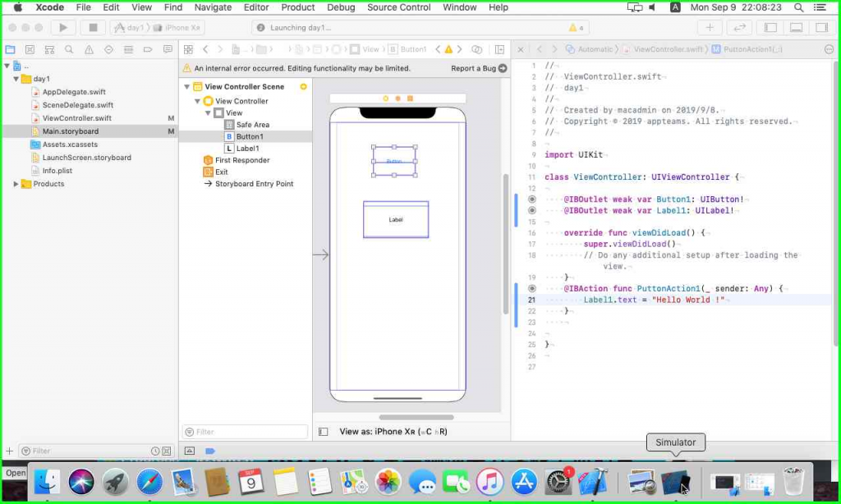Open the assistant editor options menu

click(x=829, y=49)
